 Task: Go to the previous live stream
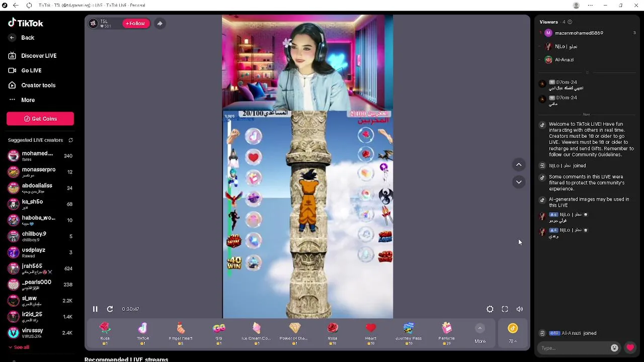(519, 165)
